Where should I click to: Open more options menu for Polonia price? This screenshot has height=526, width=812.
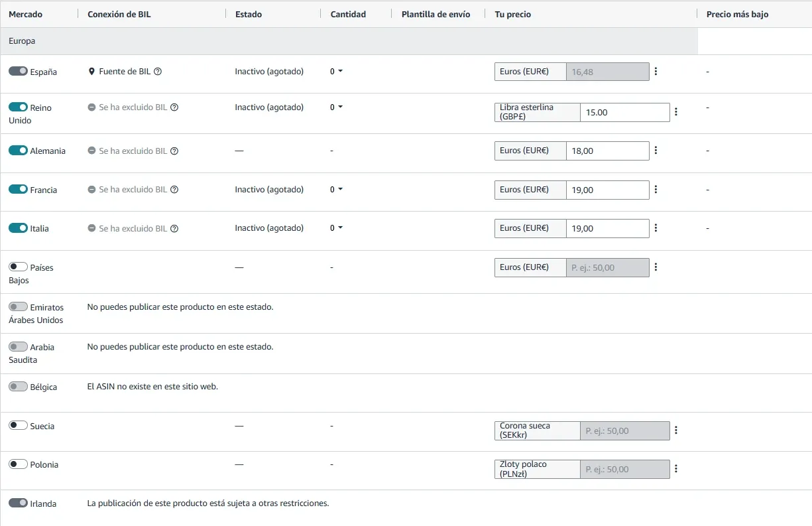tap(676, 469)
